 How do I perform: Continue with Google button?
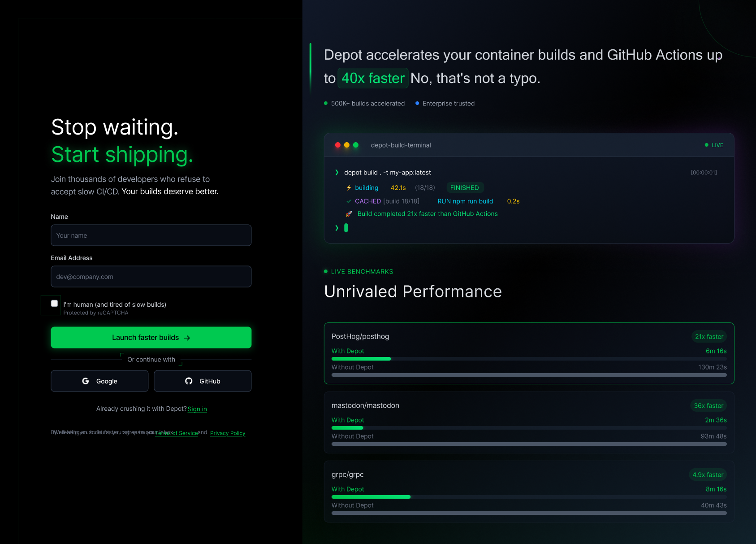coord(99,381)
